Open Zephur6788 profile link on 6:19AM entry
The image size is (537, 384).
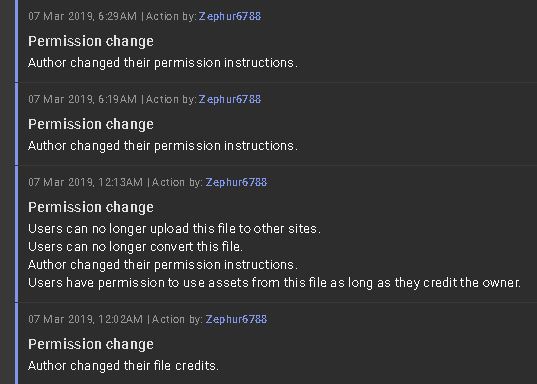pos(230,99)
